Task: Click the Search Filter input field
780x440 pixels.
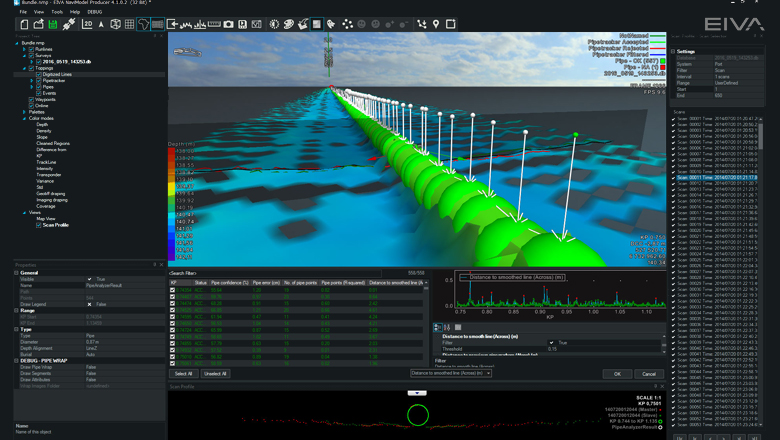Action: [x=275, y=273]
